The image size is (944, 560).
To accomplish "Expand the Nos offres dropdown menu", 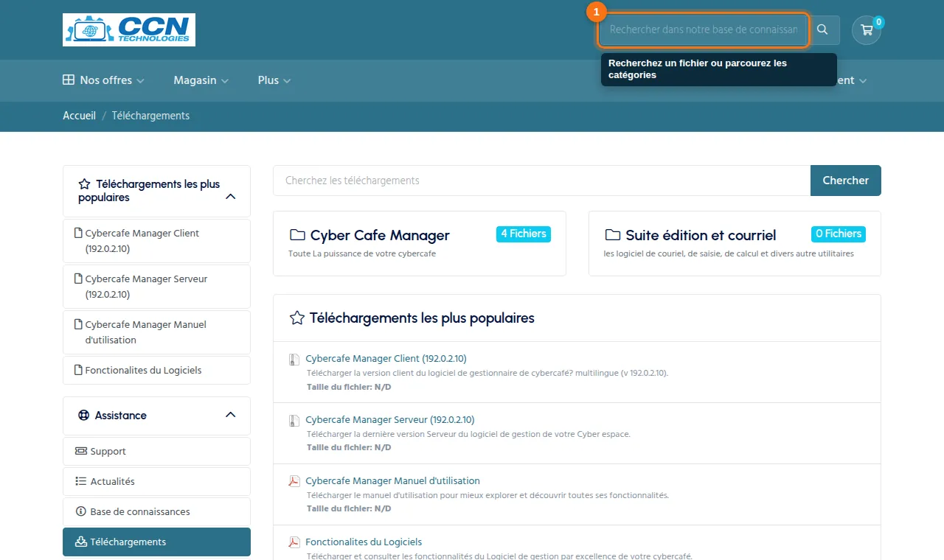I will pos(104,80).
